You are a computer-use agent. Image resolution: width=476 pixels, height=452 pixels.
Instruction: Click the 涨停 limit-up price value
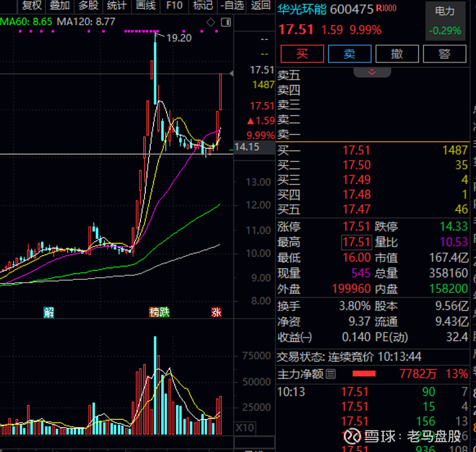coord(356,227)
